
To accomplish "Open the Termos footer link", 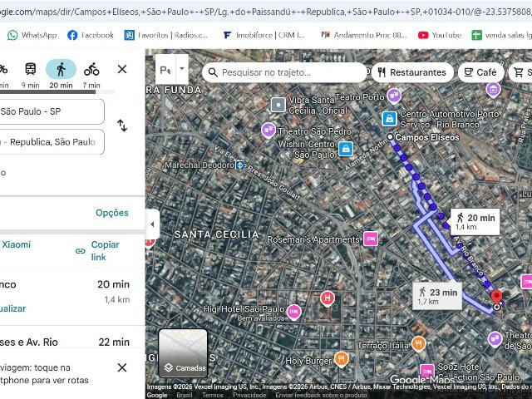I will 213,396.
